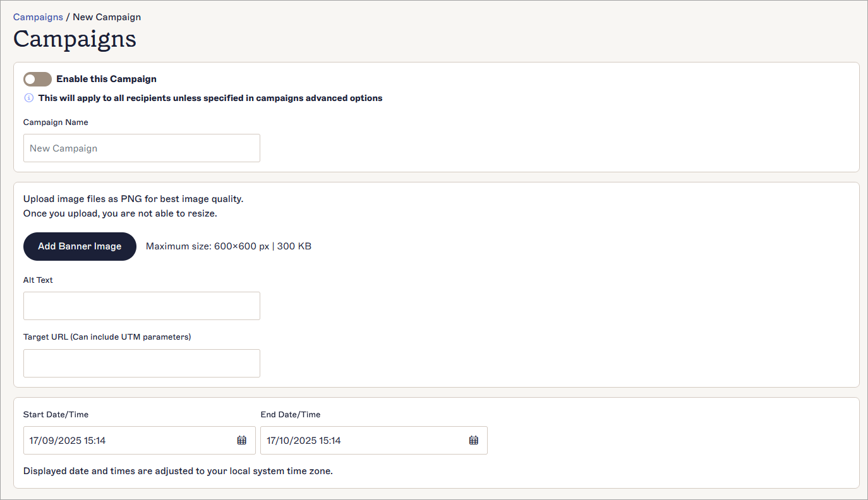Screen dimensions: 868x500
Task: Click the Start Date/Time label
Action: [56, 414]
